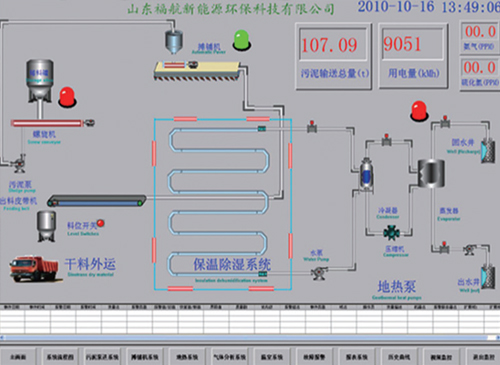Select the evaporator (蒸发器) cylinder icon
Viewport: 500px width, 365px height.
pyautogui.click(x=431, y=173)
